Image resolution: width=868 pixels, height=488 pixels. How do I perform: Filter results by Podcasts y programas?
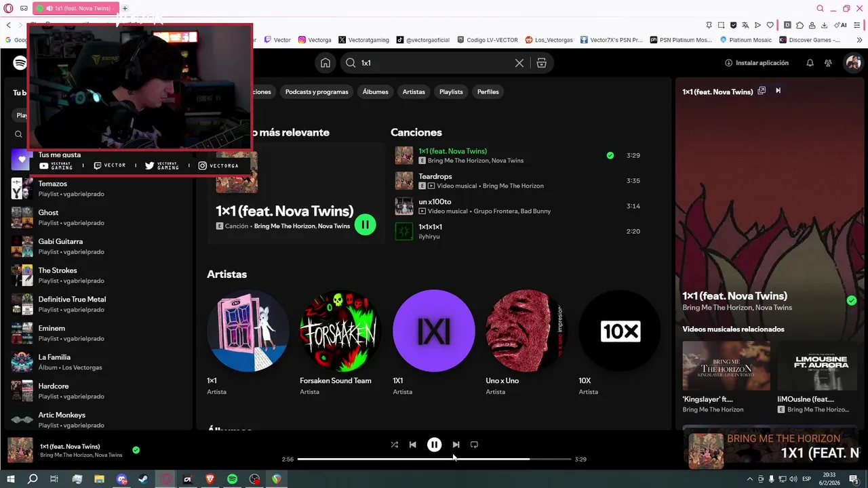(317, 91)
